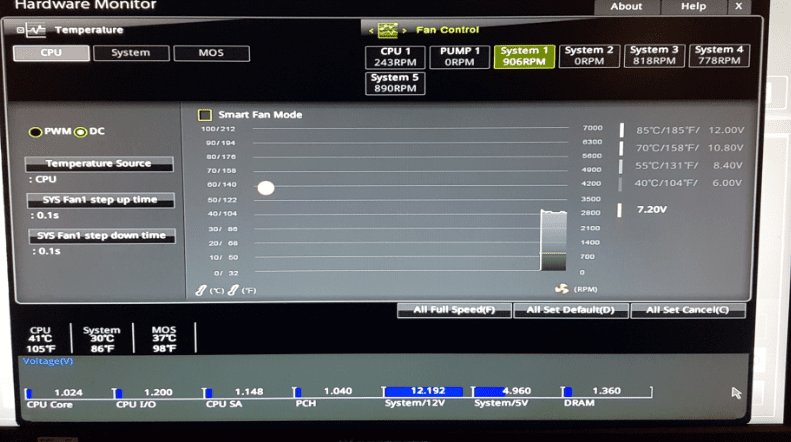Image resolution: width=791 pixels, height=442 pixels.
Task: Select the PUMP 1 fan
Action: pyautogui.click(x=460, y=57)
